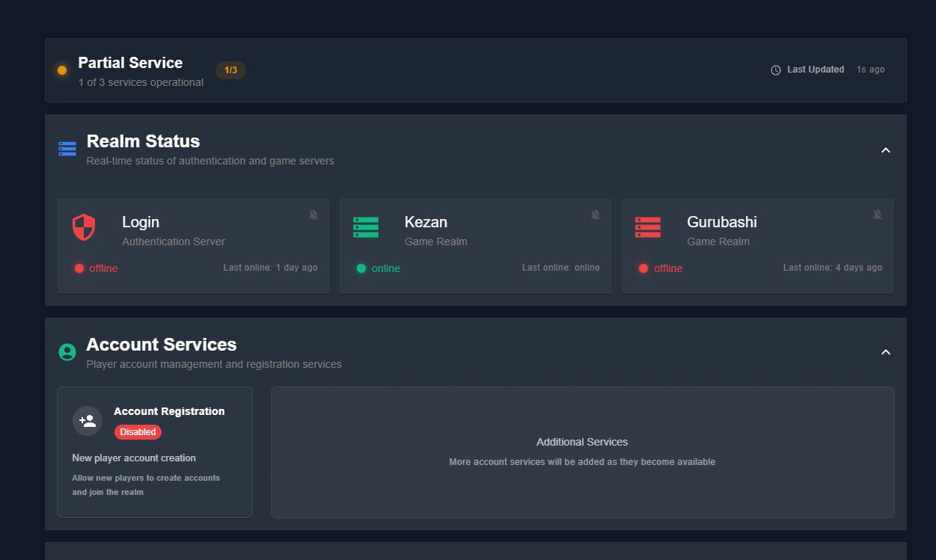Click the green Account Services user icon

click(67, 352)
